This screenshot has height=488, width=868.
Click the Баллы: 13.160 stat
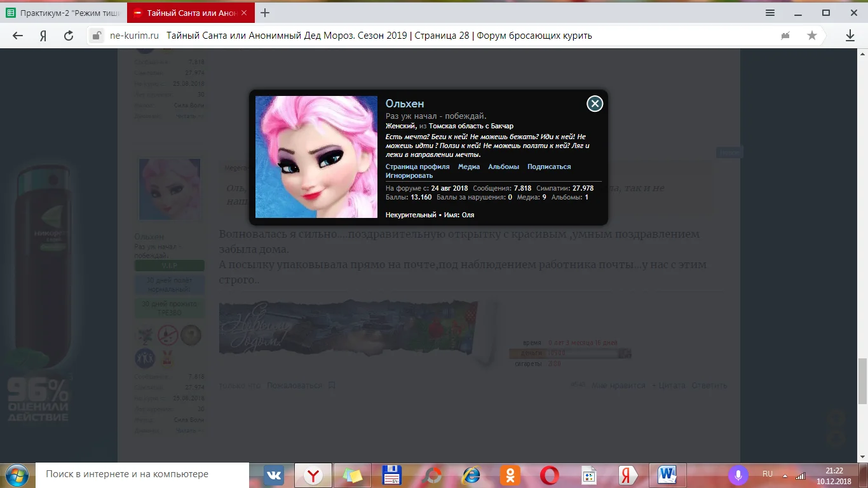[x=409, y=197]
